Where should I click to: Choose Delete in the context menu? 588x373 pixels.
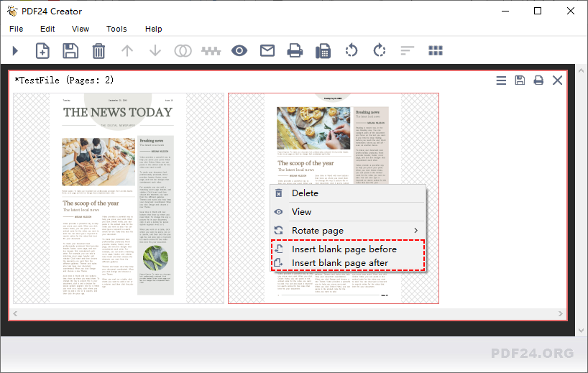point(349,193)
